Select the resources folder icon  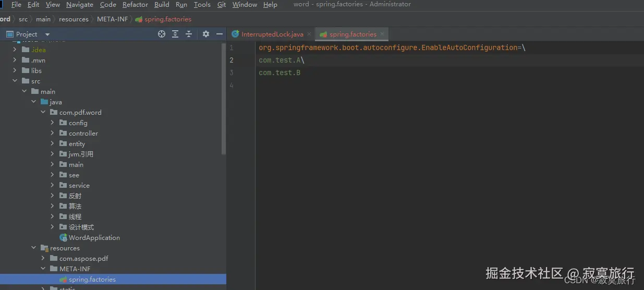(44, 248)
